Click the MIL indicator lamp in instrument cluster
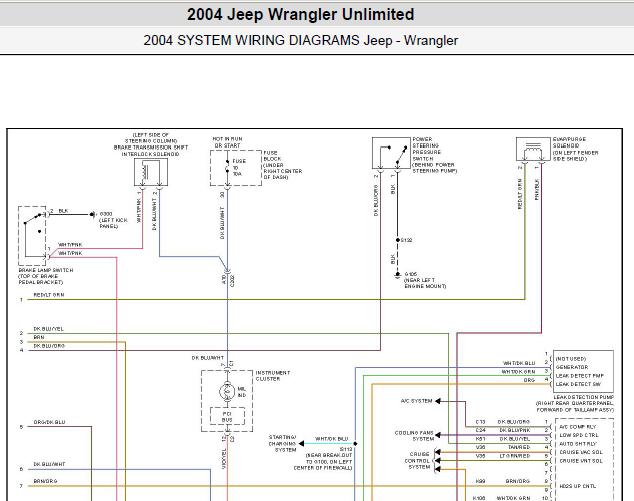Screen dimensions: 634x501 (227, 391)
